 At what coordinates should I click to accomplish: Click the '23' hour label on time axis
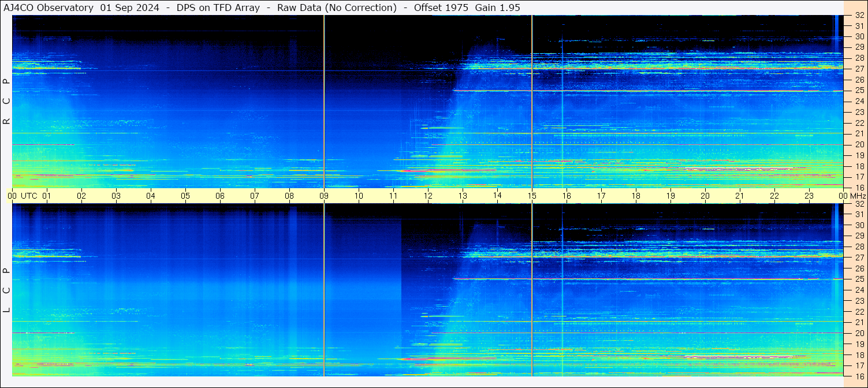(809, 196)
